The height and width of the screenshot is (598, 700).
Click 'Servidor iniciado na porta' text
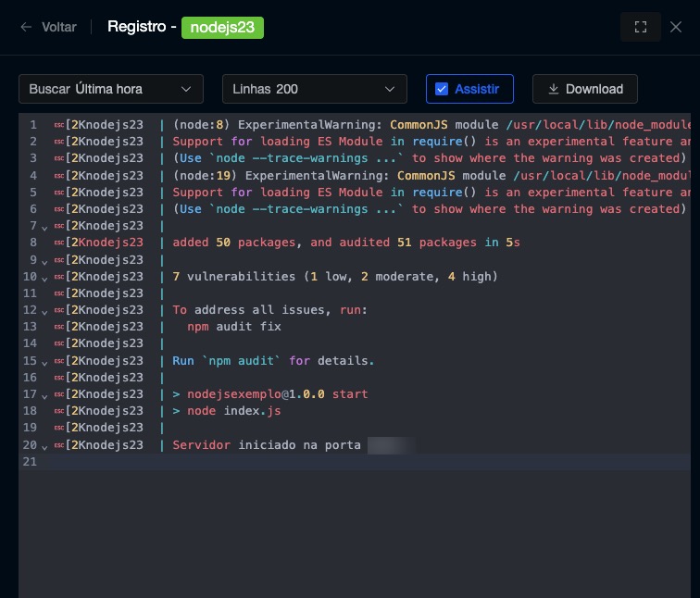(267, 445)
